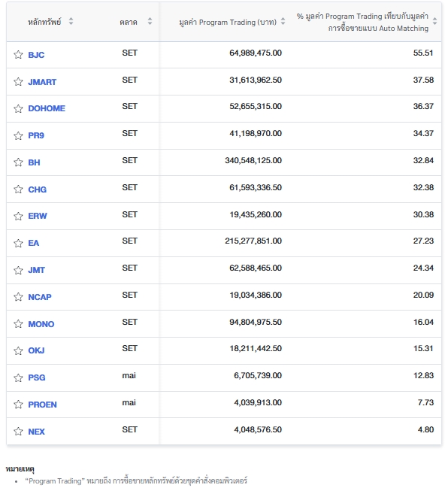Screen dimensions: 448x488
Task: Click the star next to MONO
Action: (18, 324)
